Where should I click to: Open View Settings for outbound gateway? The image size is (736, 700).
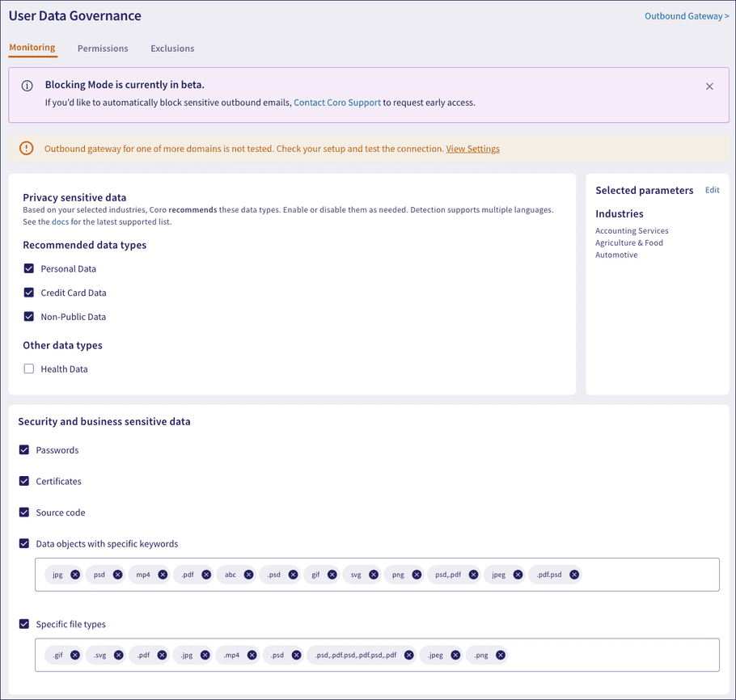click(472, 148)
